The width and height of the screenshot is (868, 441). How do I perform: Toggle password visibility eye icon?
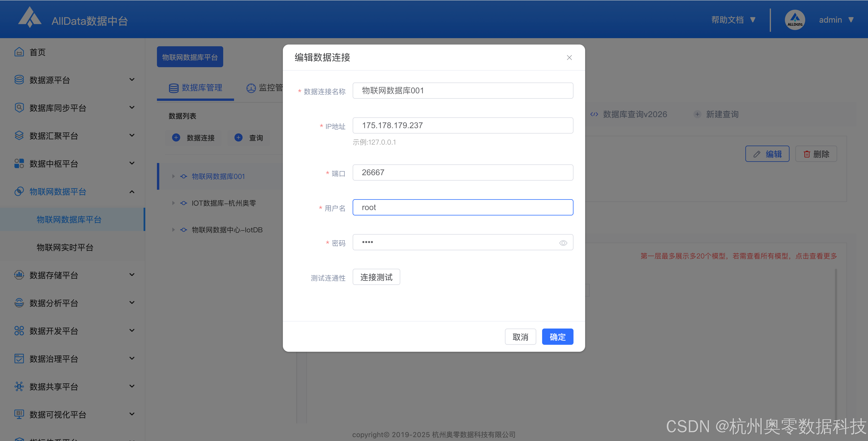563,243
